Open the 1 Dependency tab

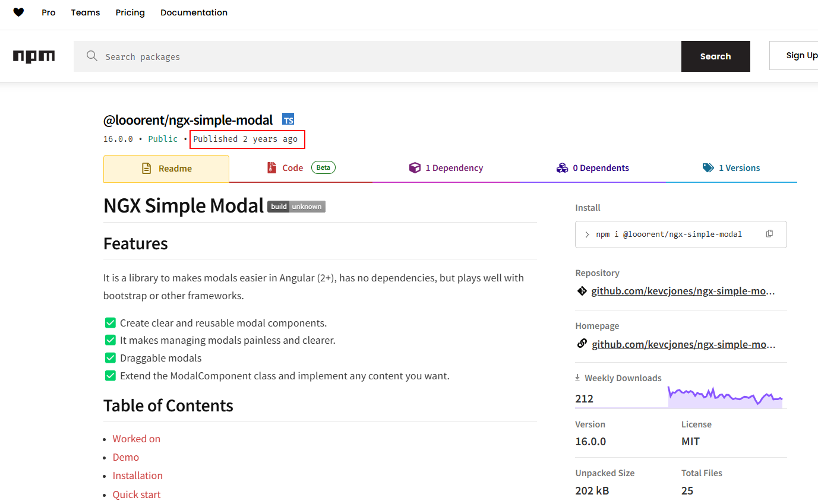click(x=446, y=168)
